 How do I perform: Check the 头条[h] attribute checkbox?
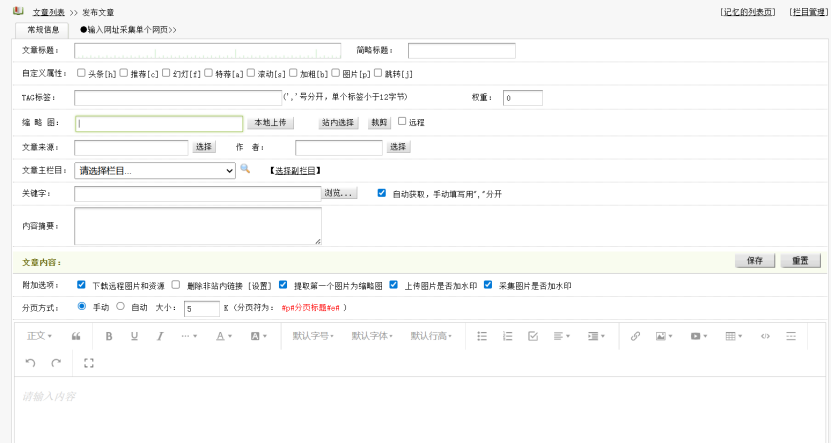pos(81,74)
